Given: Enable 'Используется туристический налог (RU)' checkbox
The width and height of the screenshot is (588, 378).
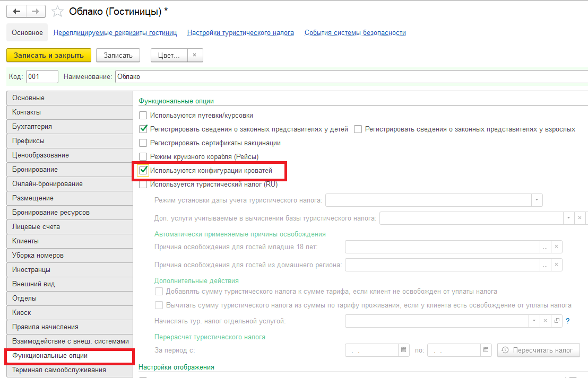Looking at the screenshot, I should (x=143, y=185).
